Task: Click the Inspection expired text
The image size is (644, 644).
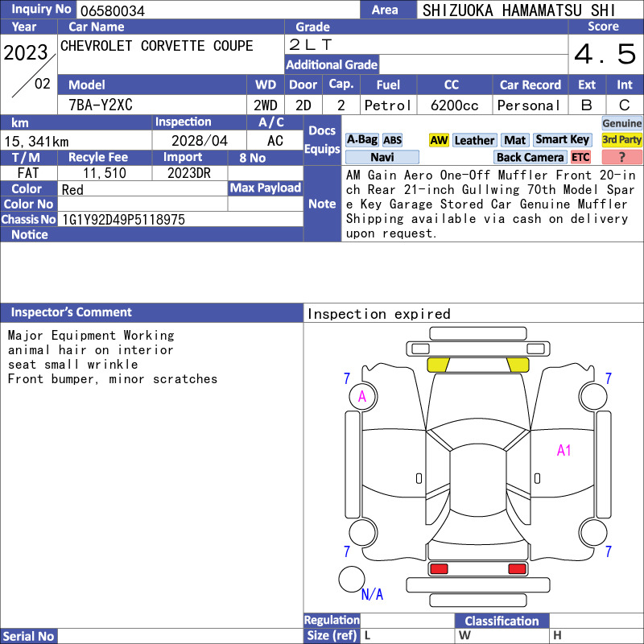Action: pos(378,314)
